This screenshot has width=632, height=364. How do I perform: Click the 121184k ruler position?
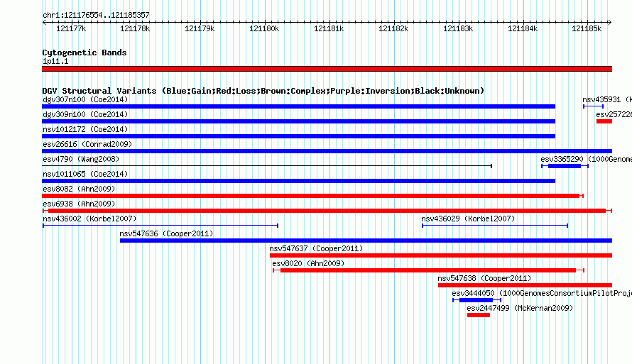pos(523,28)
